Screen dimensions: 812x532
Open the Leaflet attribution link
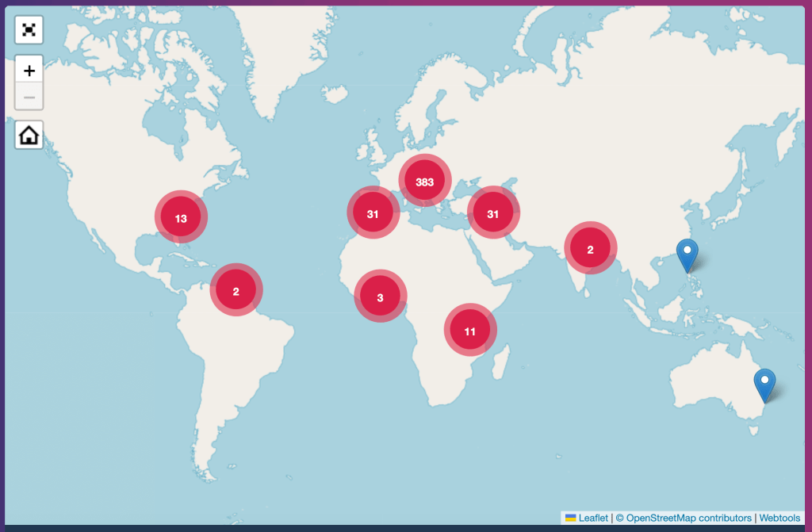[x=593, y=518]
